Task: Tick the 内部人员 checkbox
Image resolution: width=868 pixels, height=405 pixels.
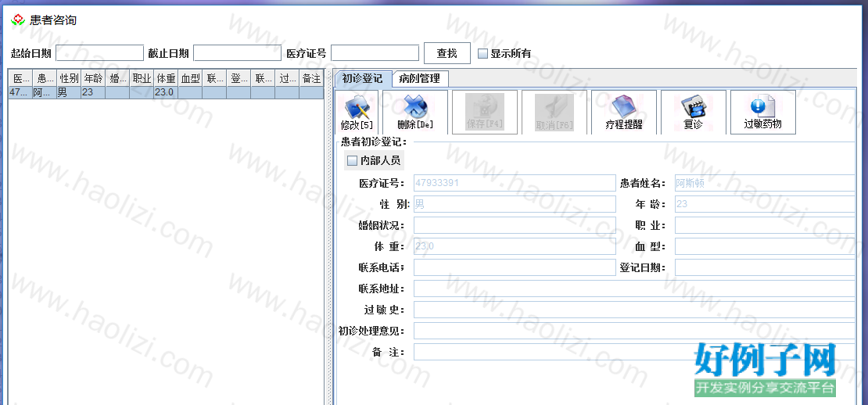Action: (x=352, y=161)
